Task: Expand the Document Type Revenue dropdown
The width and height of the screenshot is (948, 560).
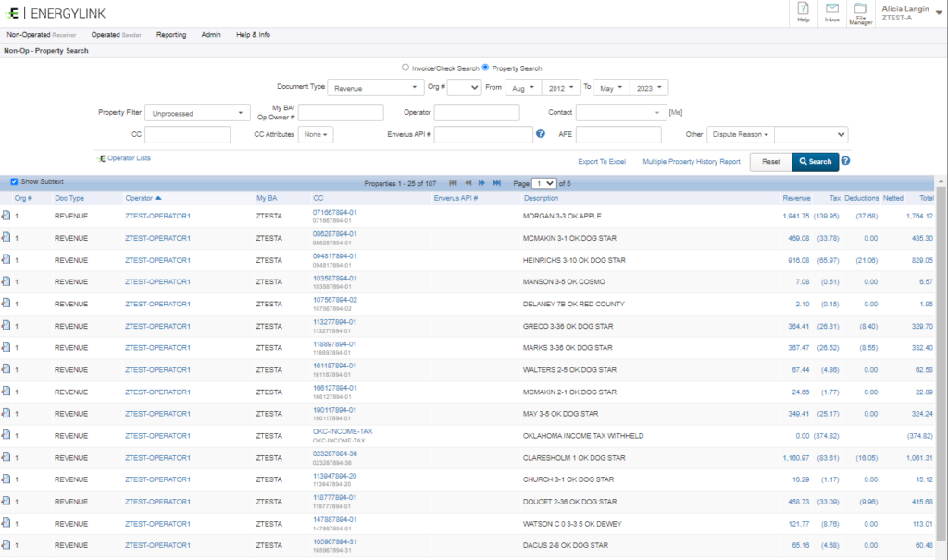Action: tap(376, 88)
